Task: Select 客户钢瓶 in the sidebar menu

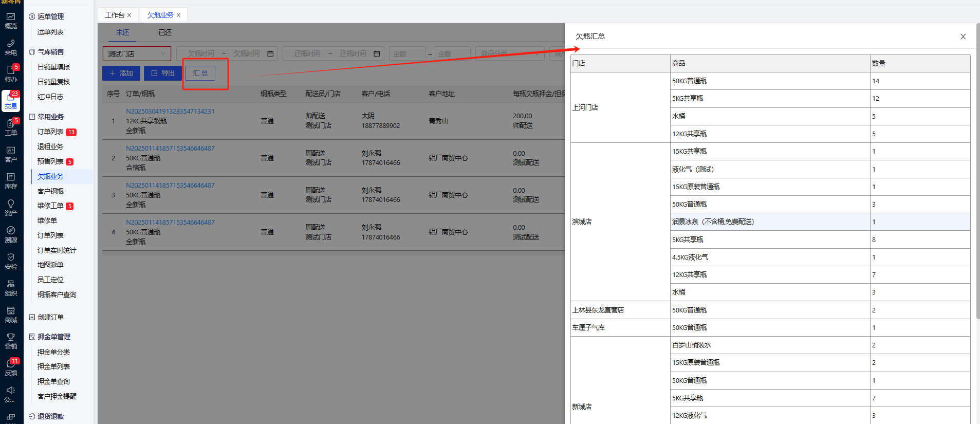Action: click(50, 191)
